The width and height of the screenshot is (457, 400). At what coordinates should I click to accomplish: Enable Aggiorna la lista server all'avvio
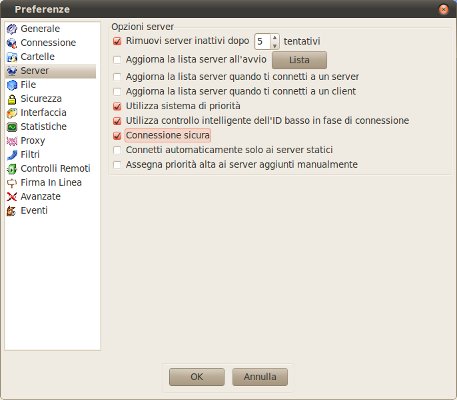(x=117, y=60)
